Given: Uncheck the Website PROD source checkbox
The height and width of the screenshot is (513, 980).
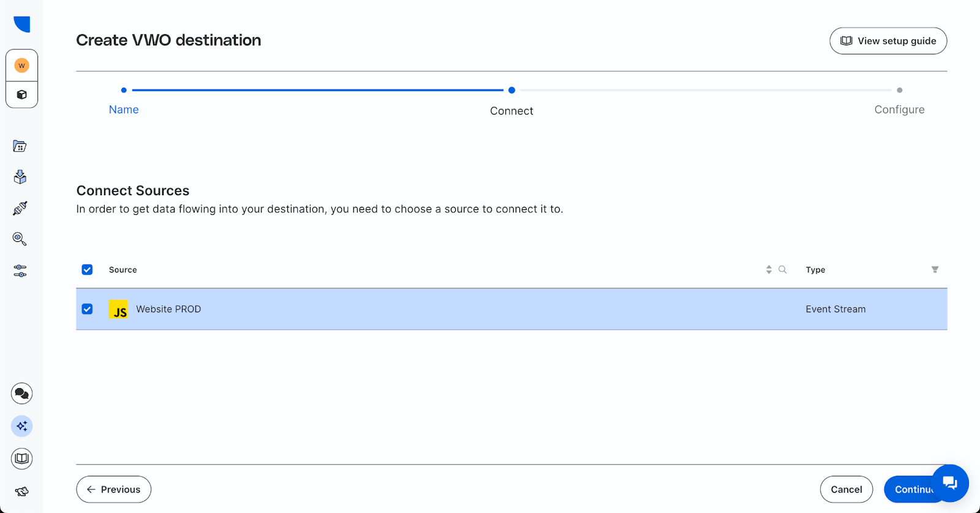Looking at the screenshot, I should click(87, 309).
